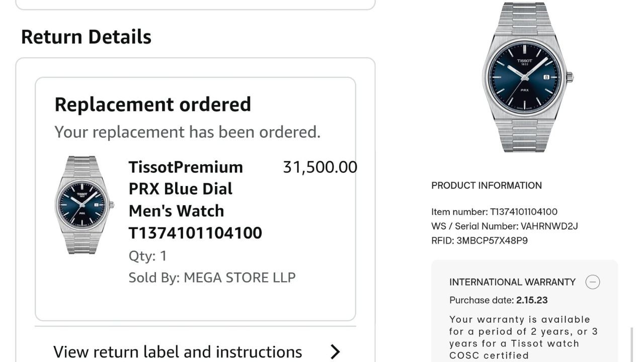The height and width of the screenshot is (362, 644).
Task: Click the Return Details section heading
Action: coord(86,37)
